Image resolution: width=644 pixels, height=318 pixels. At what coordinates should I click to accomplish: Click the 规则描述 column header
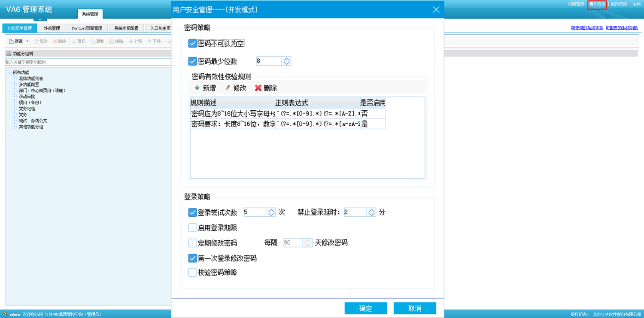233,103
